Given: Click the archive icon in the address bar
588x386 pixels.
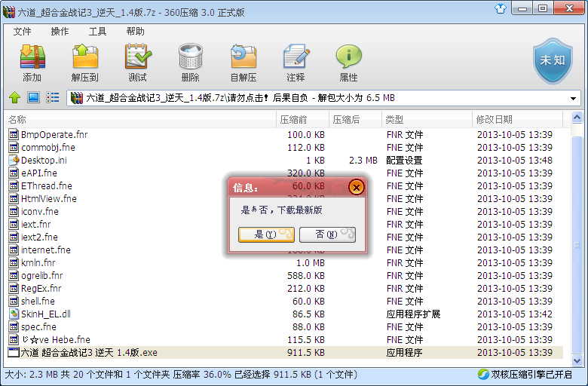Looking at the screenshot, I should [76, 98].
